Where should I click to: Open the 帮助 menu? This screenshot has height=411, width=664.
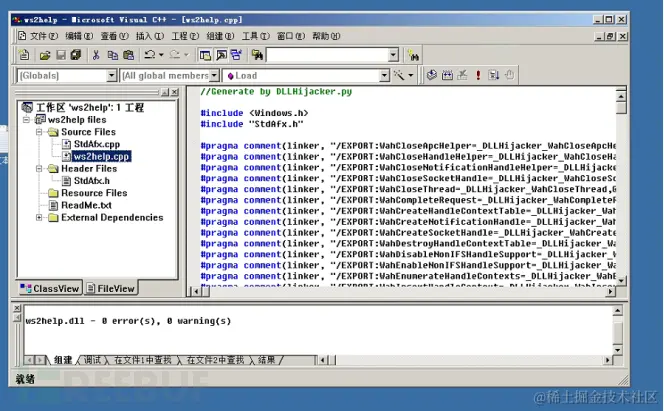pyautogui.click(x=326, y=36)
